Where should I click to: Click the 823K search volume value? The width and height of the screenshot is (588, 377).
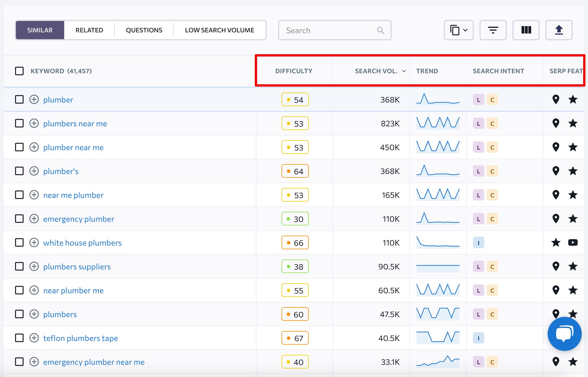(x=390, y=123)
